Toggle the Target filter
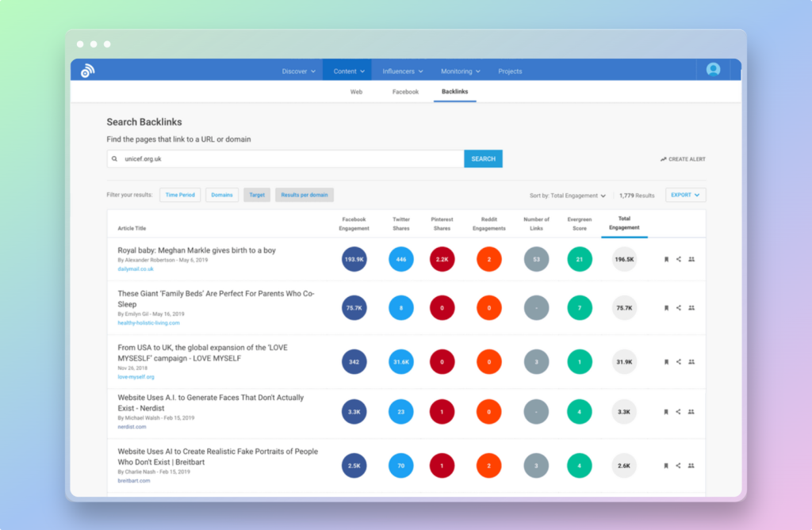This screenshot has height=530, width=812. point(257,195)
